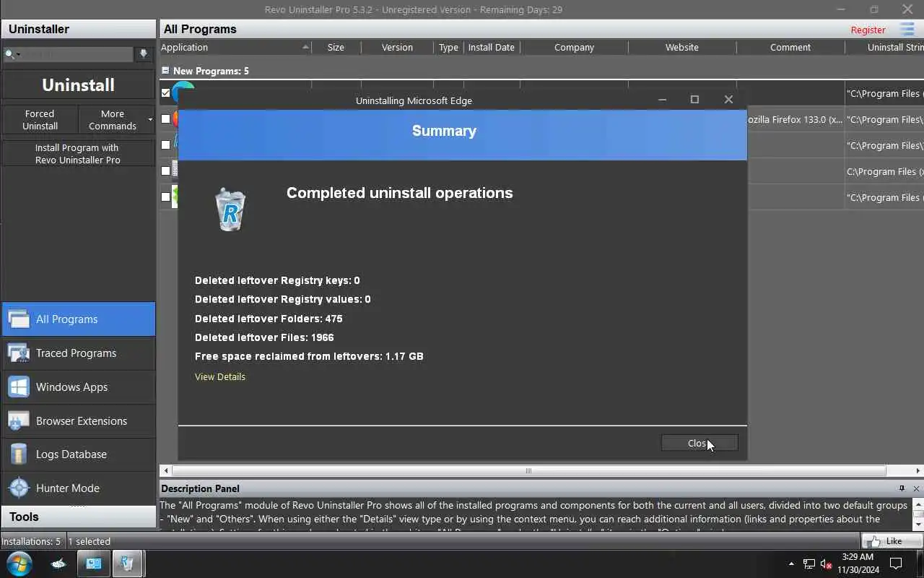
Task: Click the monitor app icon in the taskbar
Action: tap(94, 564)
